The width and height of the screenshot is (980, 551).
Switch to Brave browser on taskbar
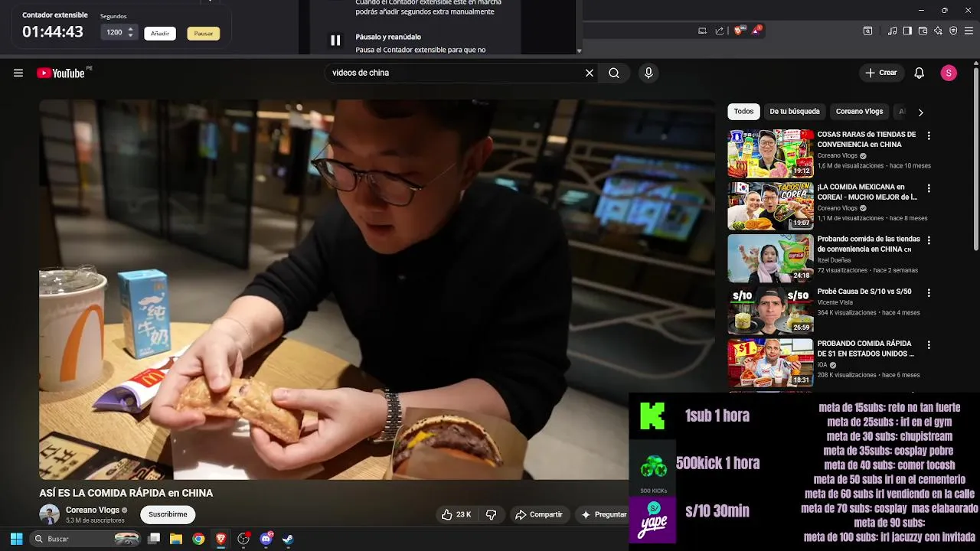tap(220, 539)
